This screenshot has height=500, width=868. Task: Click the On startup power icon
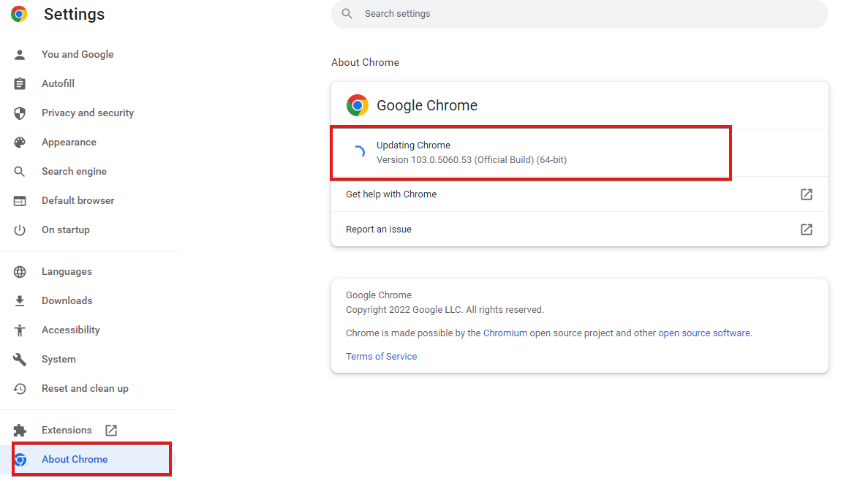pyautogui.click(x=20, y=230)
